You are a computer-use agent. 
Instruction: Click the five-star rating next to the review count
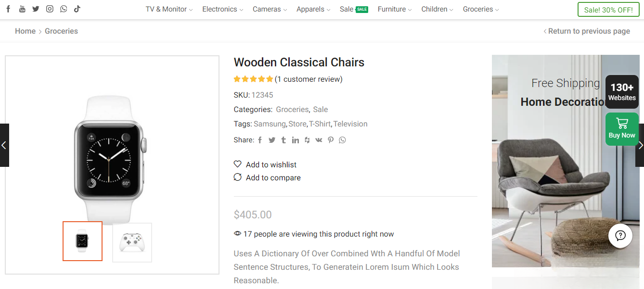(253, 79)
